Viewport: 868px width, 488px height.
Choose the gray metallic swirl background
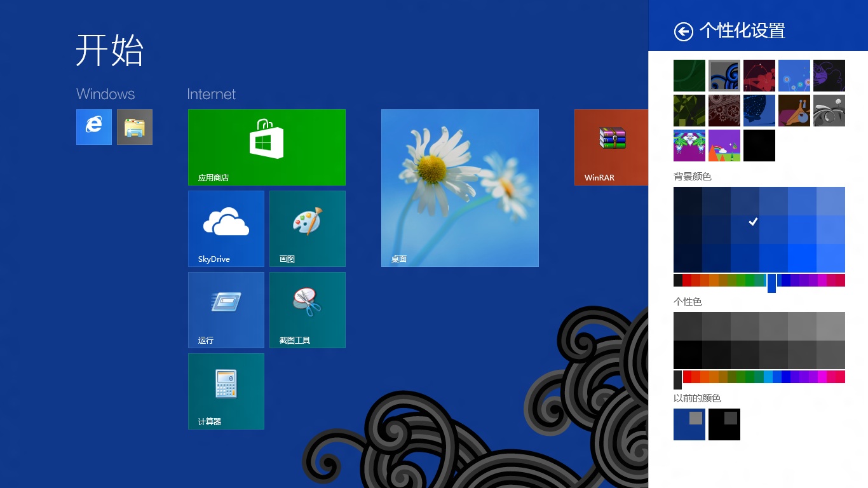coord(829,111)
